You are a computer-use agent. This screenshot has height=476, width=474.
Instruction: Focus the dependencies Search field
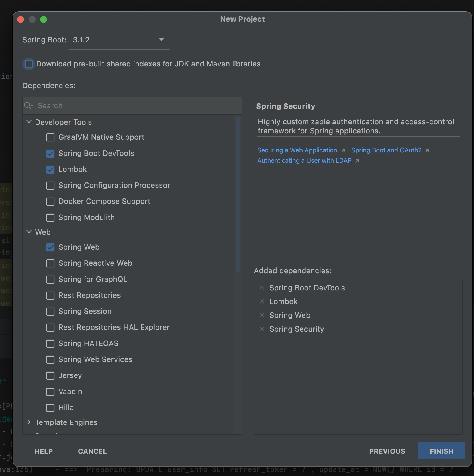pyautogui.click(x=132, y=106)
